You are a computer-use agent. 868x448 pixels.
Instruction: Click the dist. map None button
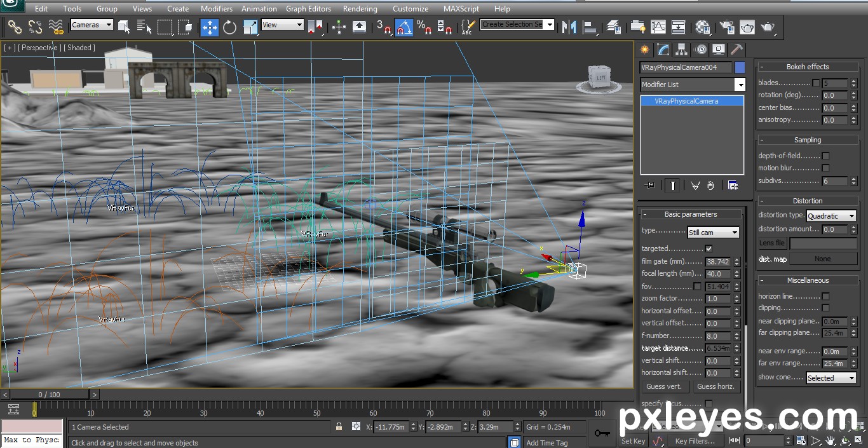pyautogui.click(x=823, y=259)
